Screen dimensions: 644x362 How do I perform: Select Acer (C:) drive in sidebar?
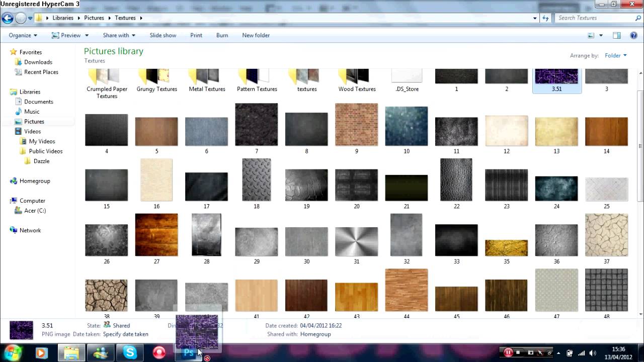click(x=35, y=211)
